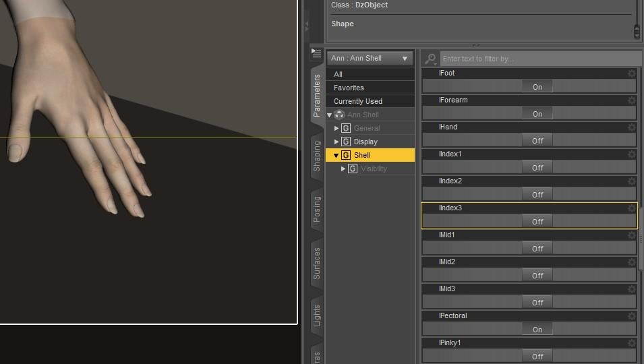The width and height of the screenshot is (644, 364).
Task: Open the lIndex3 parameter settings gear
Action: click(x=631, y=208)
